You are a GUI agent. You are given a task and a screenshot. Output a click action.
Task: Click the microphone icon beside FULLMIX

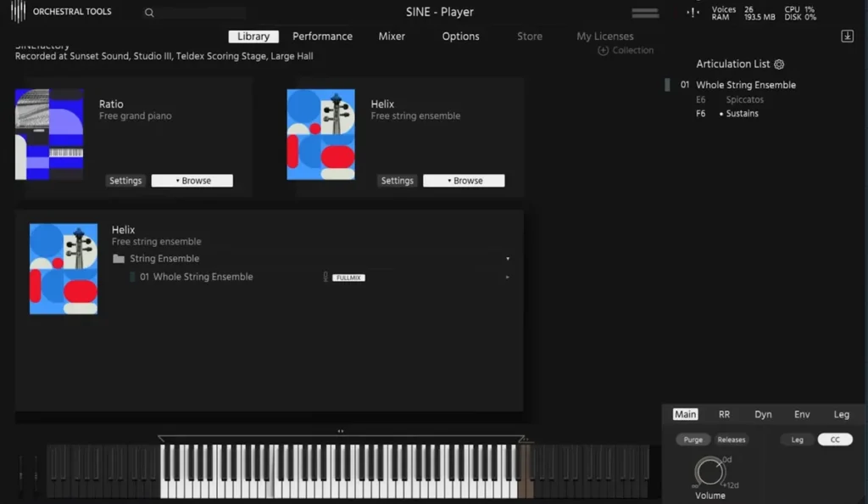coord(325,277)
